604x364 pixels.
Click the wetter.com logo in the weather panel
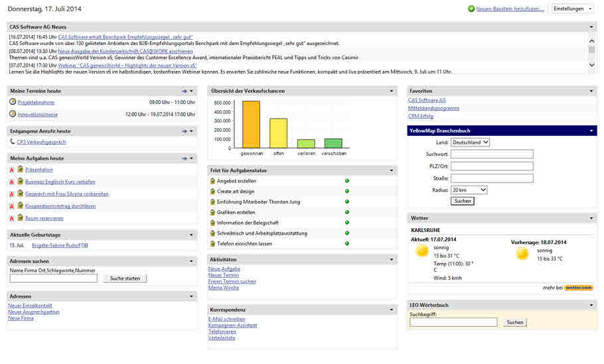(578, 288)
